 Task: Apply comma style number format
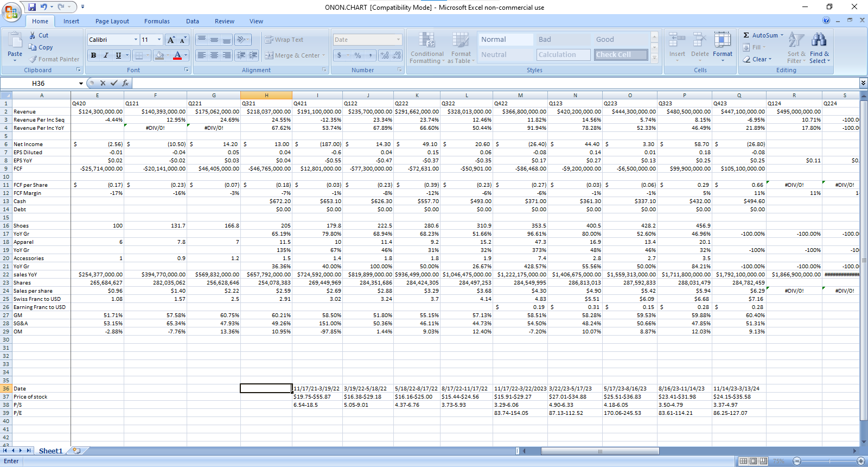pyautogui.click(x=370, y=55)
